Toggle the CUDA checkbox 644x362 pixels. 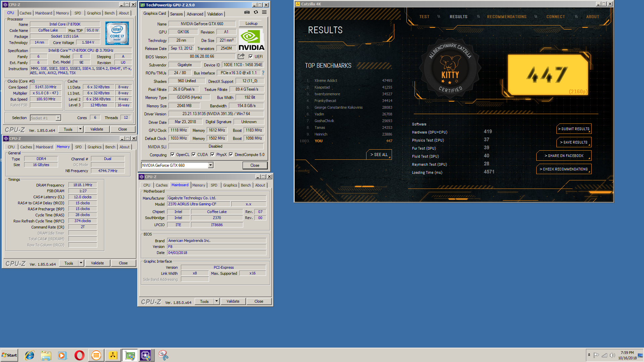point(194,155)
